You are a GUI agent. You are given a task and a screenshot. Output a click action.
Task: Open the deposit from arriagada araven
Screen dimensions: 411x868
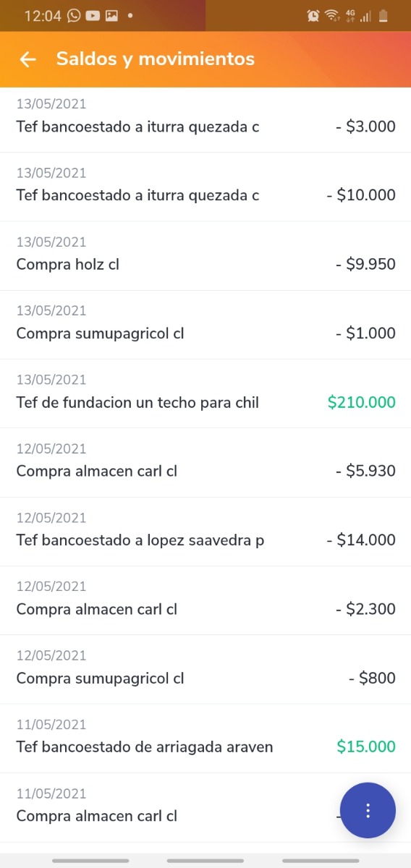[205, 739]
